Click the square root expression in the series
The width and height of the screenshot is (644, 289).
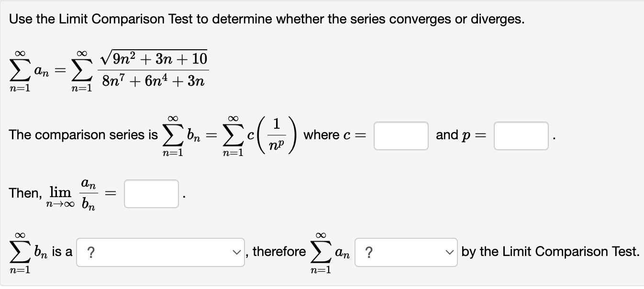point(154,57)
